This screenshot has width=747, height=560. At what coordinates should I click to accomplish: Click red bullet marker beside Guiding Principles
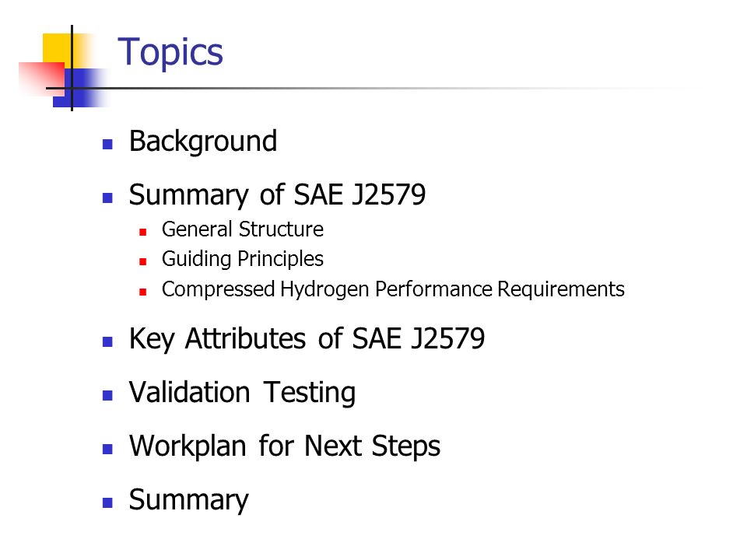coord(143,261)
